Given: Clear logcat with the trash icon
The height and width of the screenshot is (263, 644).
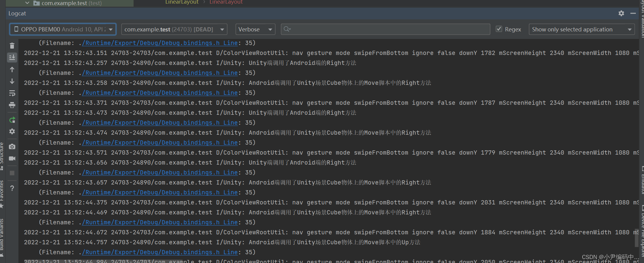Looking at the screenshot, I should click(12, 46).
